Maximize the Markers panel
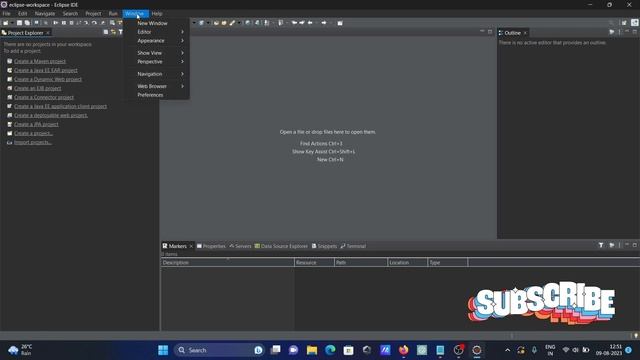Screen dimensions: 640x360 [635, 245]
